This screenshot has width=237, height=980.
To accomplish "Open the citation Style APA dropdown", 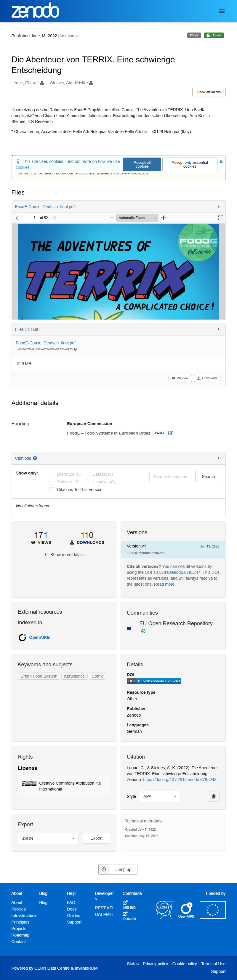I will coord(159,796).
